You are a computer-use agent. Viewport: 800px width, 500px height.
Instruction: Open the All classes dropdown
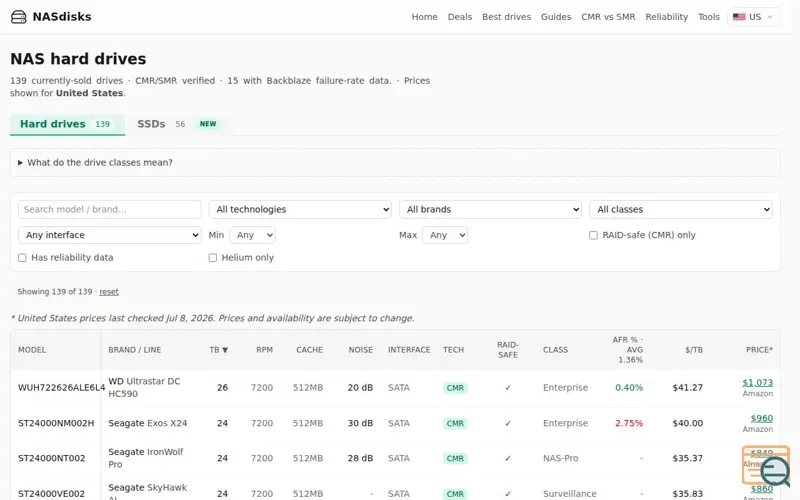tap(681, 210)
